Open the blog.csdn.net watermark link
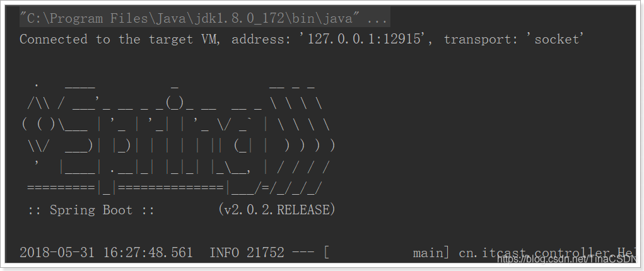The image size is (644, 271). point(566,258)
